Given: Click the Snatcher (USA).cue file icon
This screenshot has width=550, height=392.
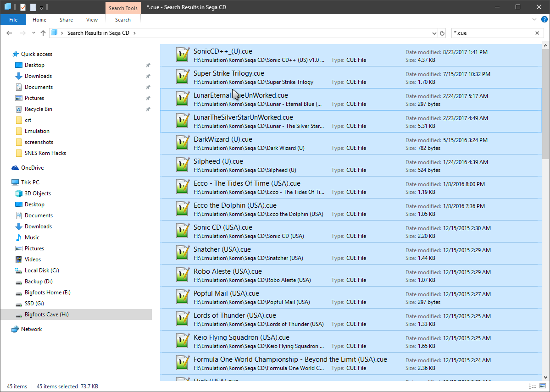Looking at the screenshot, I should [x=183, y=253].
